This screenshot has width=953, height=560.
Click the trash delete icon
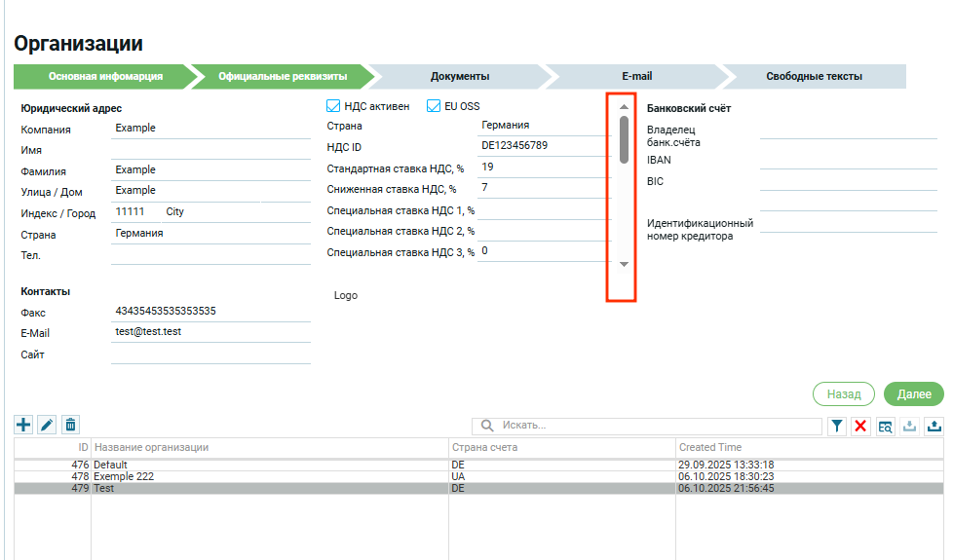click(x=70, y=425)
